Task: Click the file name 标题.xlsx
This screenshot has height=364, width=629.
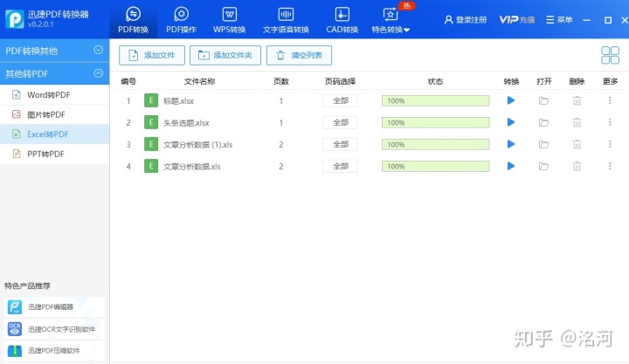Action: tap(178, 101)
